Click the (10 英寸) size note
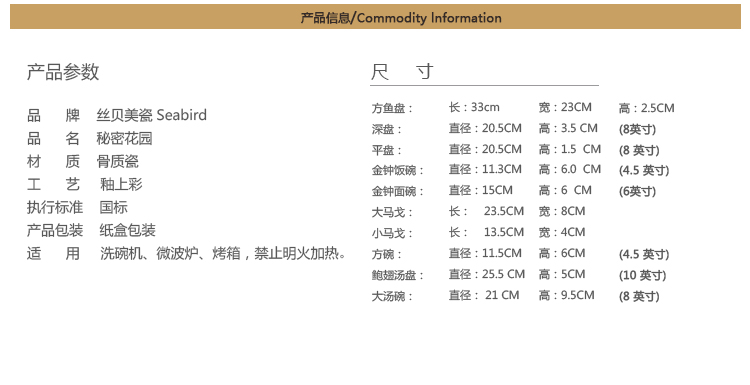The width and height of the screenshot is (750, 385). click(x=642, y=276)
